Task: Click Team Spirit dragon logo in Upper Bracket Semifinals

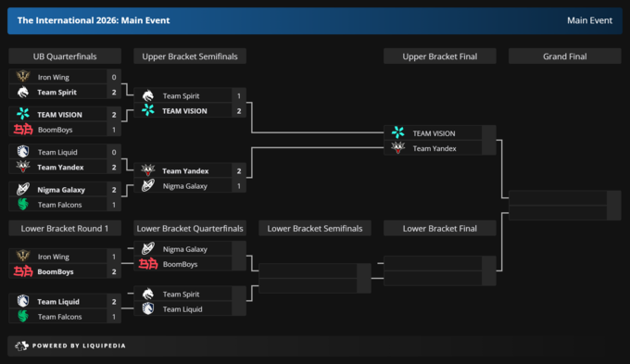Action: point(148,95)
